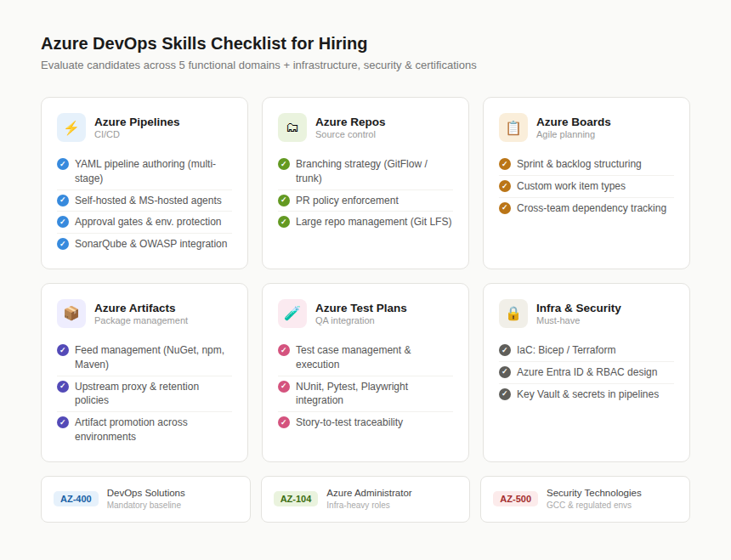Toggle the Branching strategy checkmark
Viewport: 731px width, 560px height.
(284, 164)
